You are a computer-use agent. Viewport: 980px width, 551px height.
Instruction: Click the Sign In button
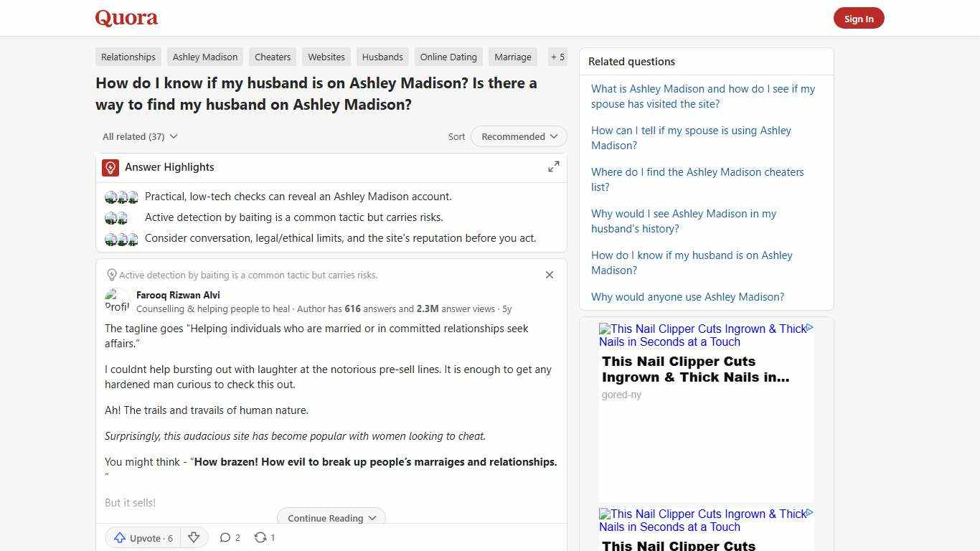[859, 18]
